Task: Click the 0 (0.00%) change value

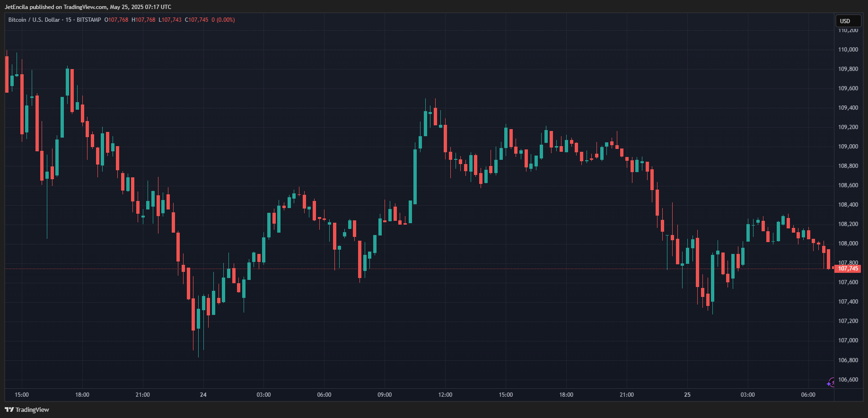Action: [223, 20]
